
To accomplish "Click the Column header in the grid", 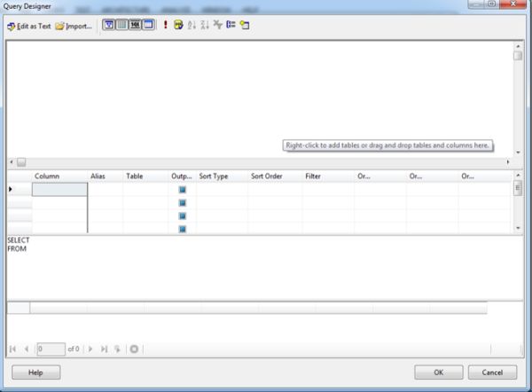I will 59,176.
